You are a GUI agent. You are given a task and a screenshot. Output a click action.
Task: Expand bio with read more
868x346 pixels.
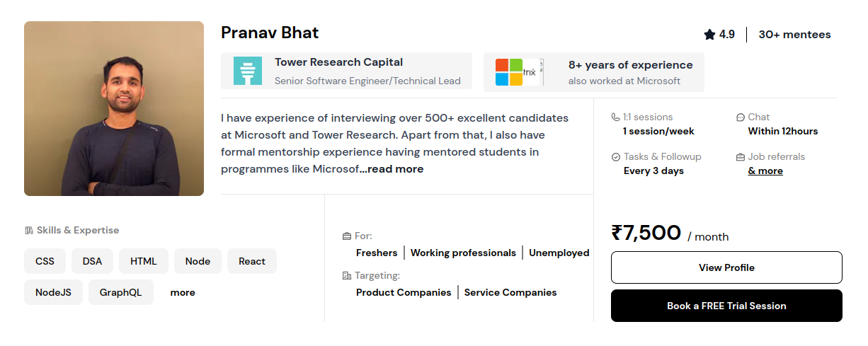pos(395,169)
